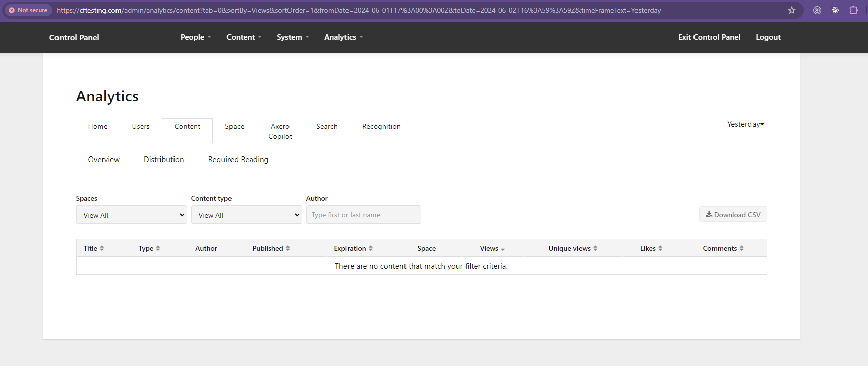Click the bookmark star icon in address bar
This screenshot has height=366, width=868.
[x=792, y=10]
